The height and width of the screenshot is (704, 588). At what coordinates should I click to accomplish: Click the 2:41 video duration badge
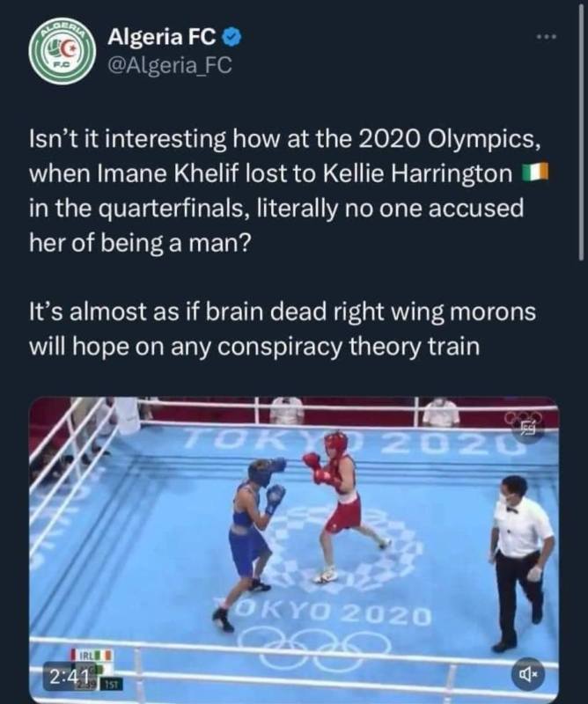[69, 675]
